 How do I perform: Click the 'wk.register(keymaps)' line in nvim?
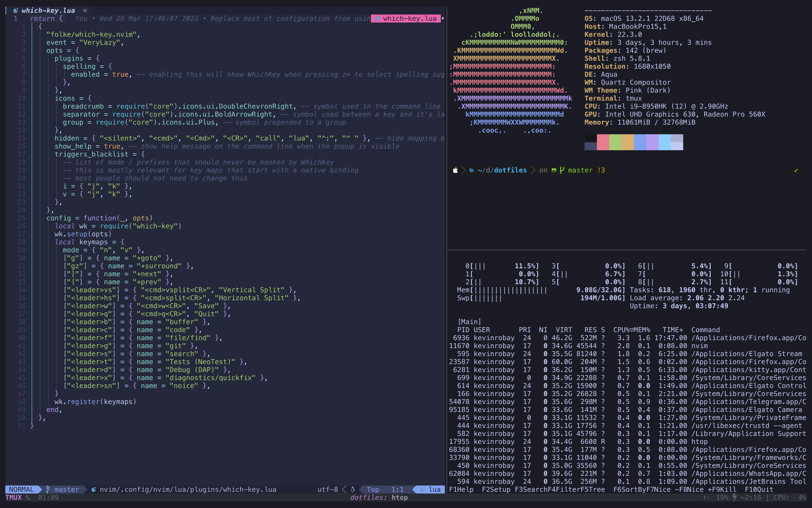click(95, 402)
